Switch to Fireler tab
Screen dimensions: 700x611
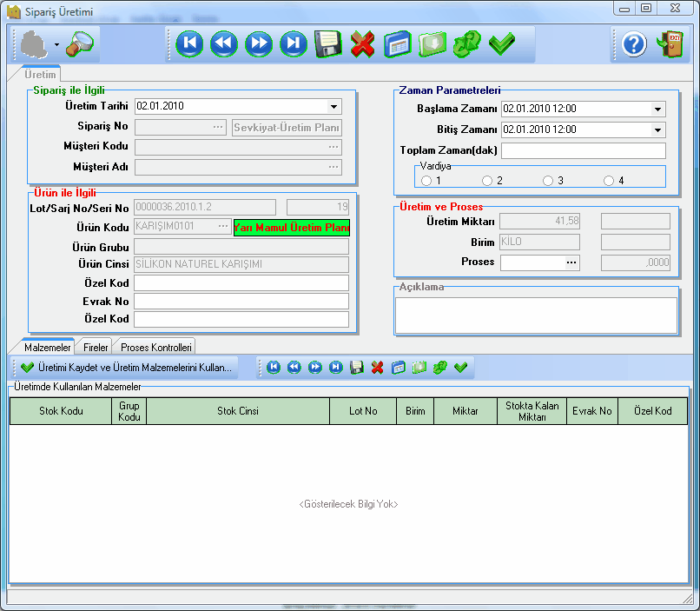tap(96, 347)
